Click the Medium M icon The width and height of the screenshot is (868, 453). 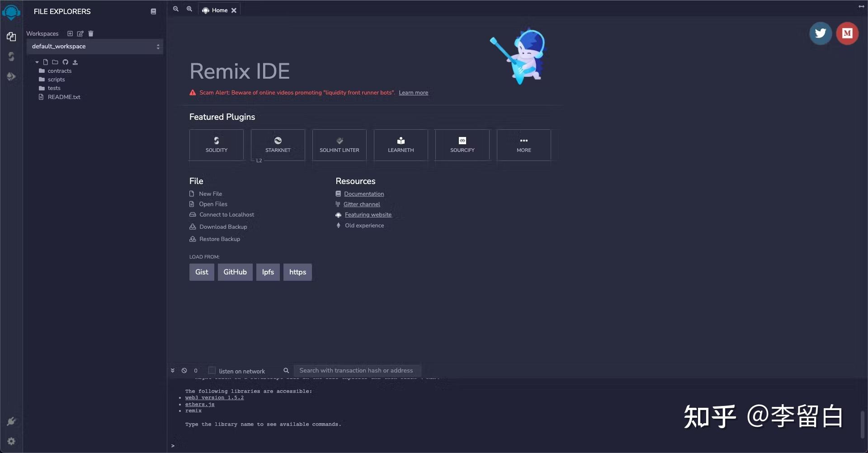coord(847,33)
